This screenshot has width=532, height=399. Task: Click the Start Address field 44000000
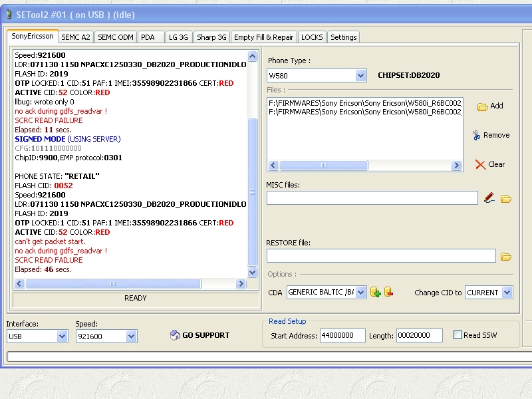[342, 336]
